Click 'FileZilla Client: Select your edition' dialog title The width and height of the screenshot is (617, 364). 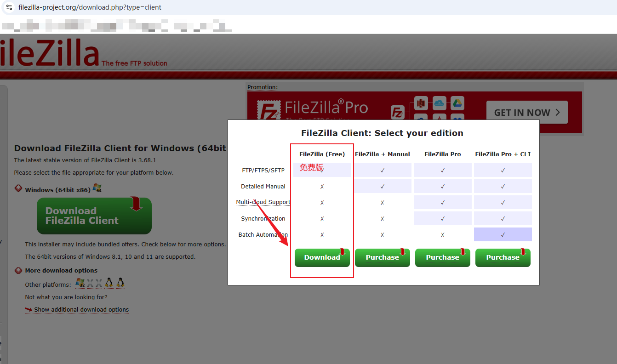[x=382, y=133]
